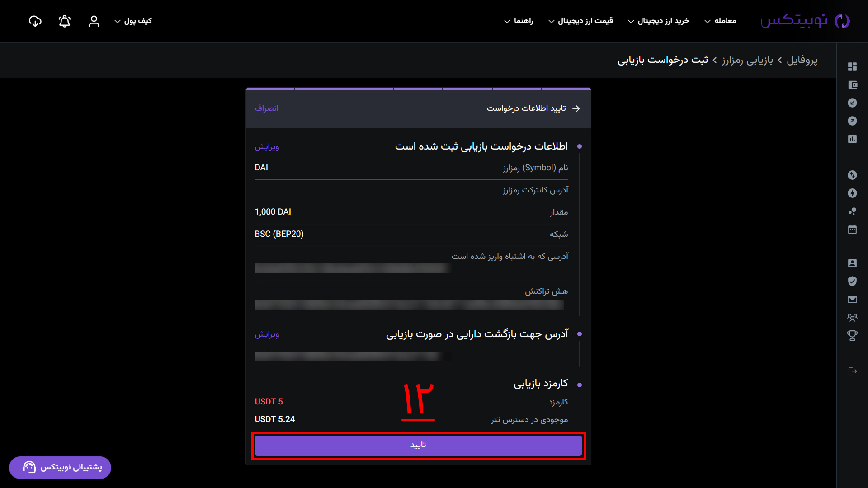Click the red logout icon in sidebar
Viewport: 868px width, 488px height.
[853, 371]
